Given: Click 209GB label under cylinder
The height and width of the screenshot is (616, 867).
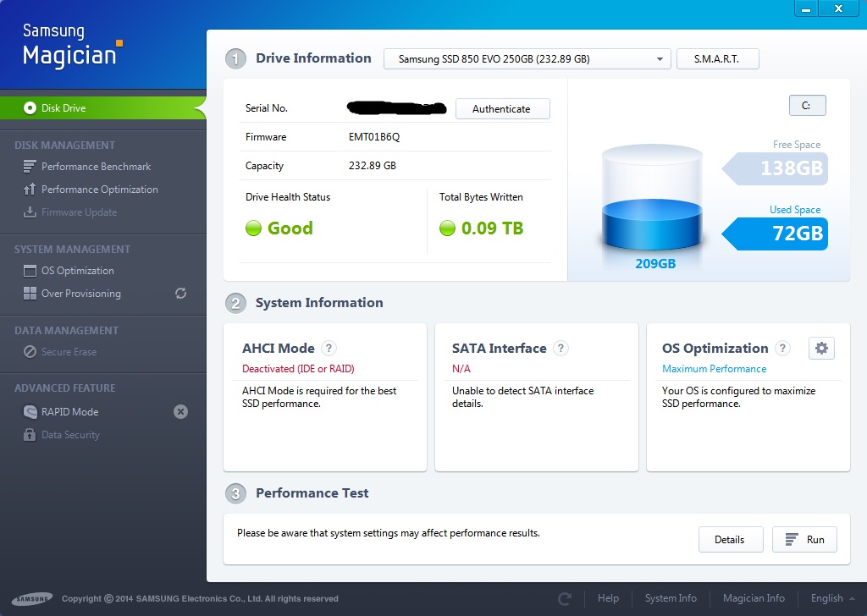Looking at the screenshot, I should (x=655, y=263).
